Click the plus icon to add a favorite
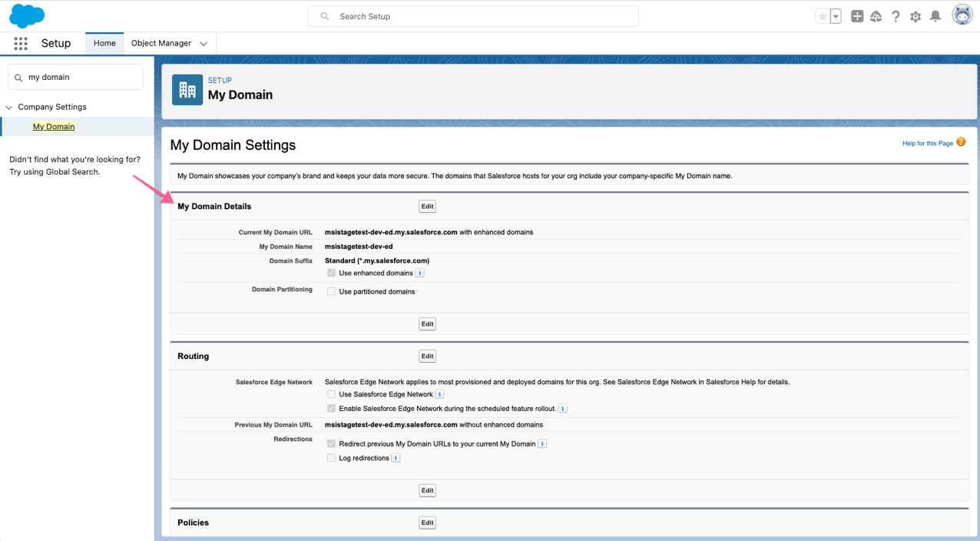 857,15
